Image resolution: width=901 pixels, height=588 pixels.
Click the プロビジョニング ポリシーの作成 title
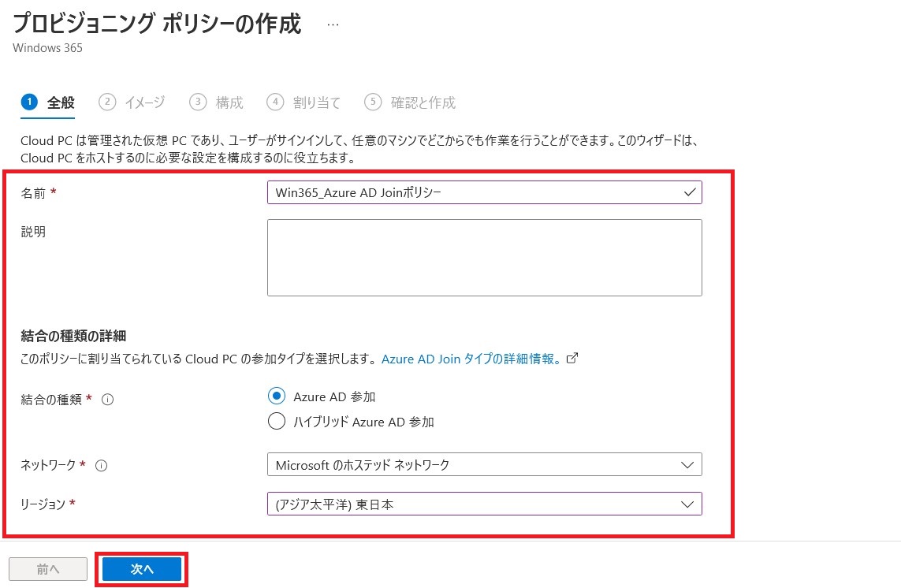click(157, 24)
